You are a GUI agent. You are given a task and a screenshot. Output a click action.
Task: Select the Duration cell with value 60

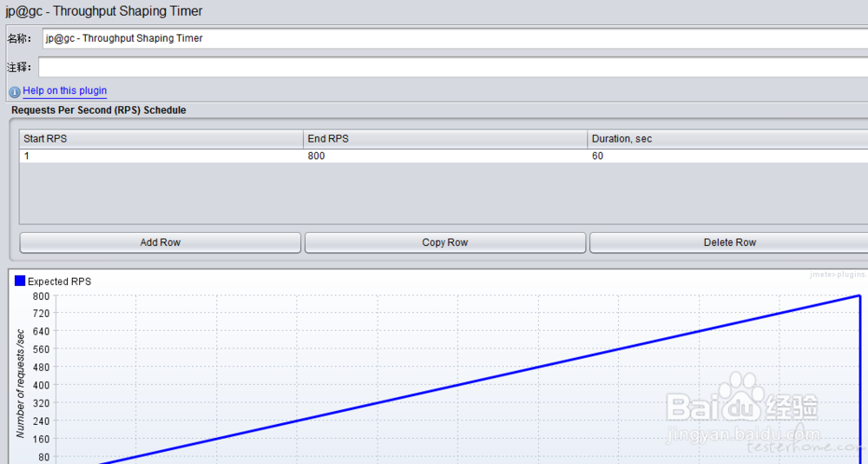click(x=728, y=156)
